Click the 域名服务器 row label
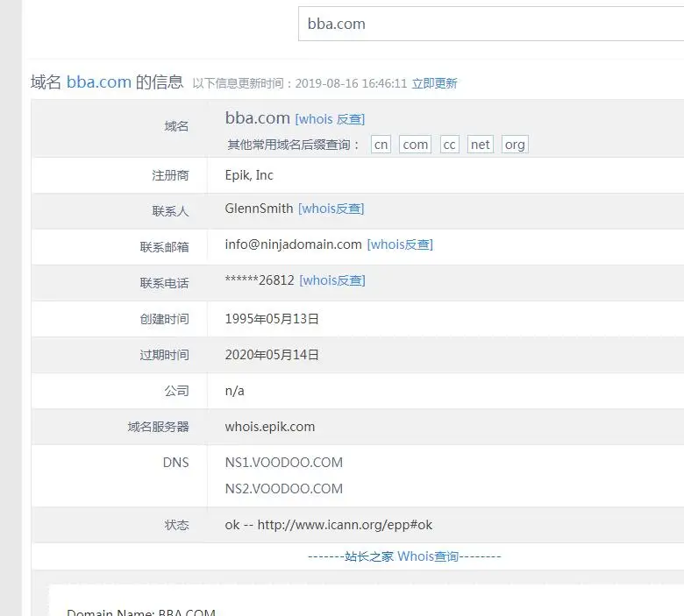684x616 pixels. coord(158,427)
